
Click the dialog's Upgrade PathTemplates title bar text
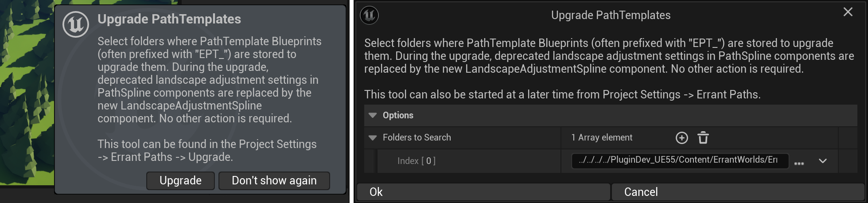[x=611, y=15]
